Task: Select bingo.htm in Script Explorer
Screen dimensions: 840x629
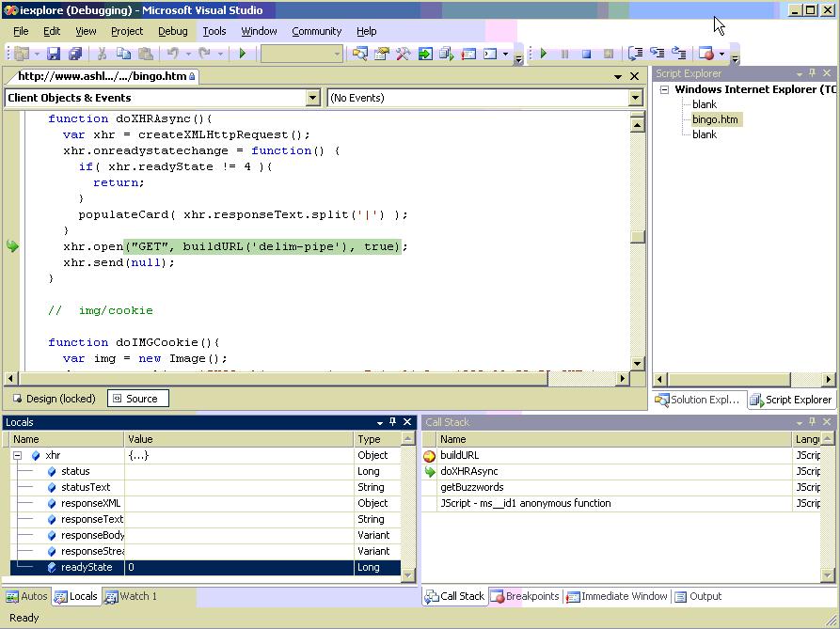Action: (x=715, y=119)
